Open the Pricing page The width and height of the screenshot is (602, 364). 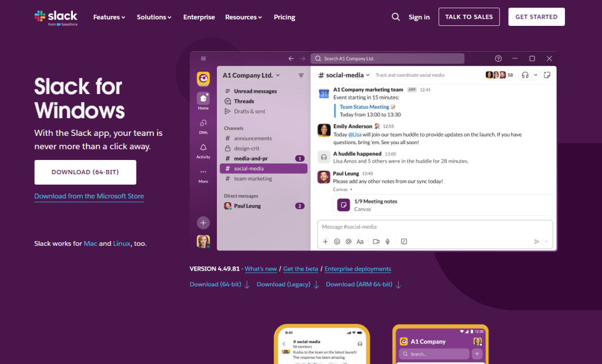tap(285, 17)
